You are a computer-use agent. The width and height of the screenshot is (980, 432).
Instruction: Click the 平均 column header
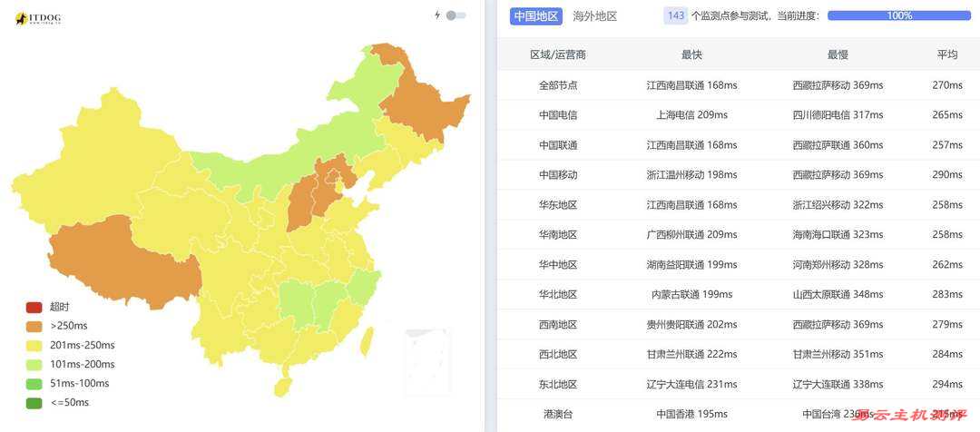pyautogui.click(x=946, y=55)
